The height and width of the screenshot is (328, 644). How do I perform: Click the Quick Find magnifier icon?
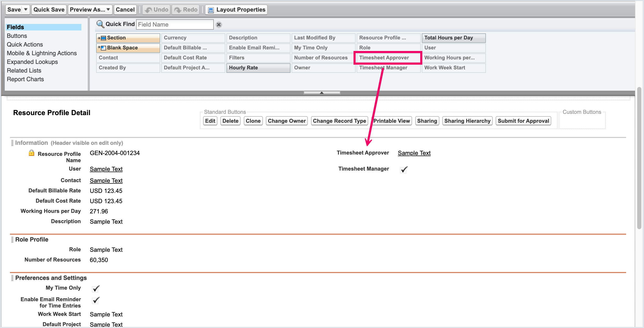click(x=100, y=24)
